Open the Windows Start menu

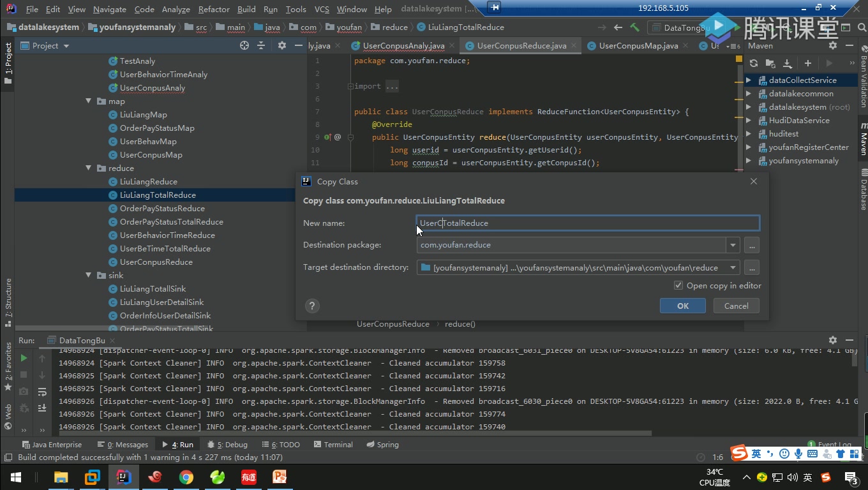coord(15,477)
